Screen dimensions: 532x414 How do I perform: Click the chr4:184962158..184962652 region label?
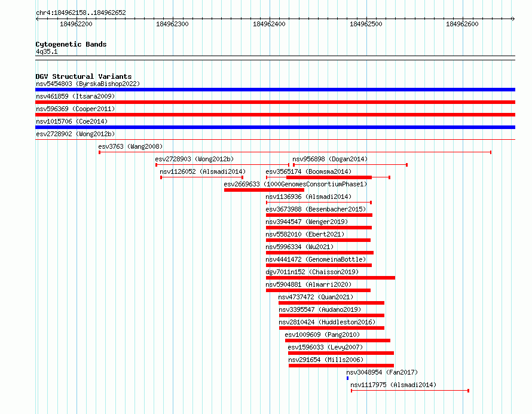coord(81,13)
